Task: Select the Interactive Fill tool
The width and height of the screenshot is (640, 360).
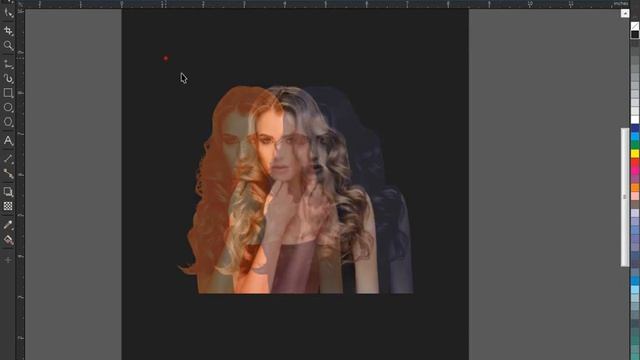Action: pos(8,240)
